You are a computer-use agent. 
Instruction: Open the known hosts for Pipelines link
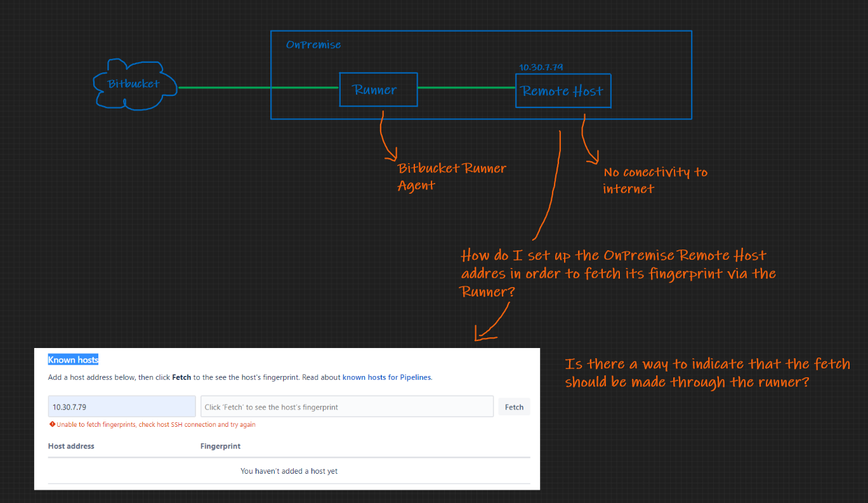point(386,377)
